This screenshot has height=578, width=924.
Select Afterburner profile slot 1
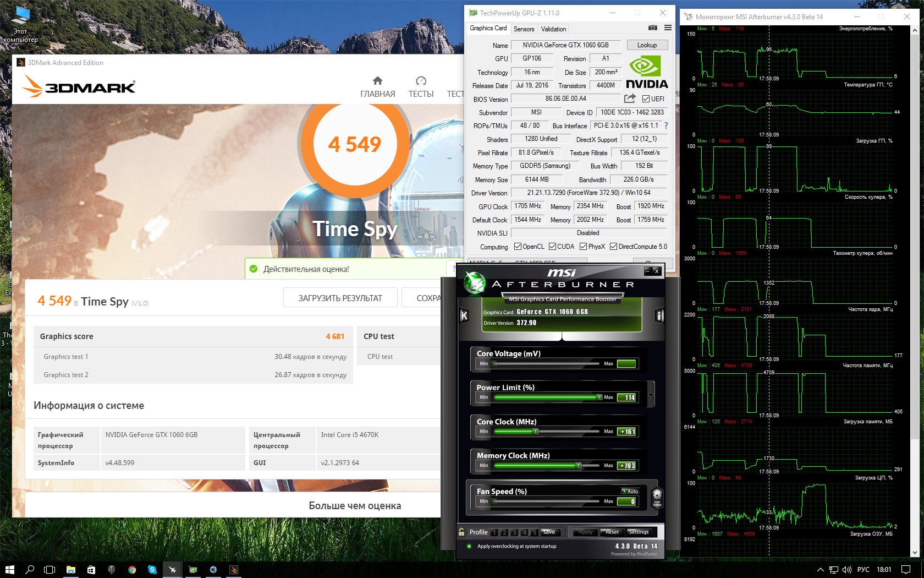(494, 532)
